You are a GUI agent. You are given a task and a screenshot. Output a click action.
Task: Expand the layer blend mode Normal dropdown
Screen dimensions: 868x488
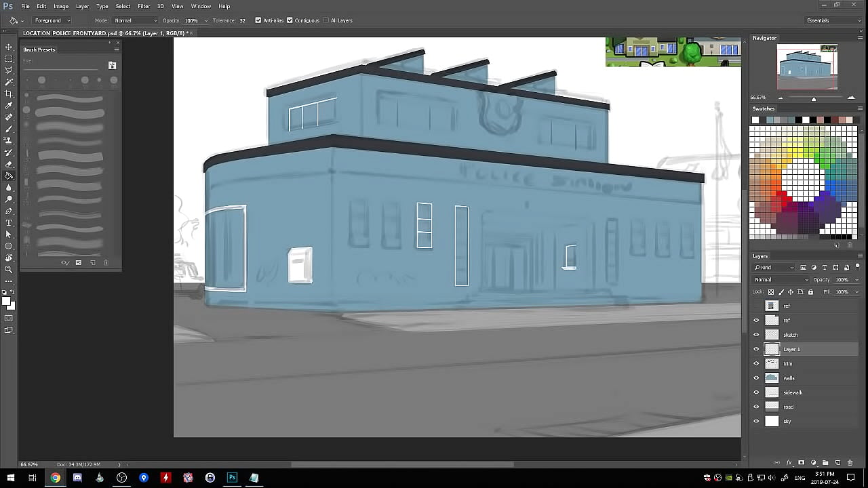[781, 280]
